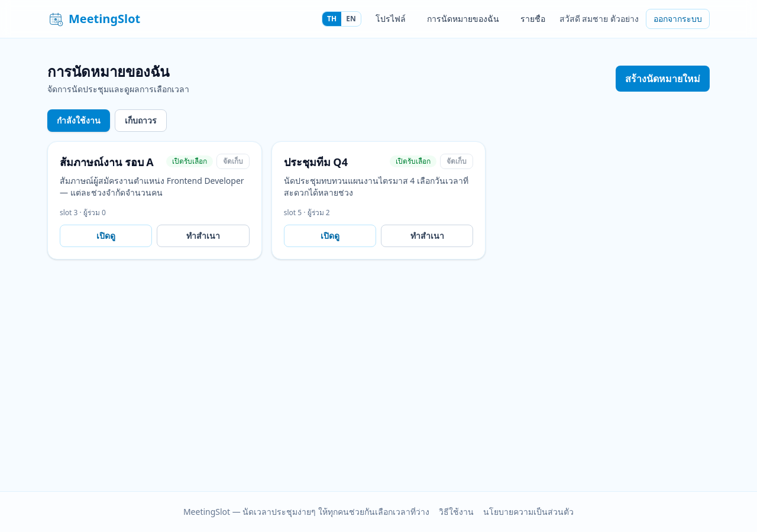Click เปิดรับเลือก badge on ประชุมทีม Q4 card
This screenshot has height=532, width=757.
click(413, 161)
